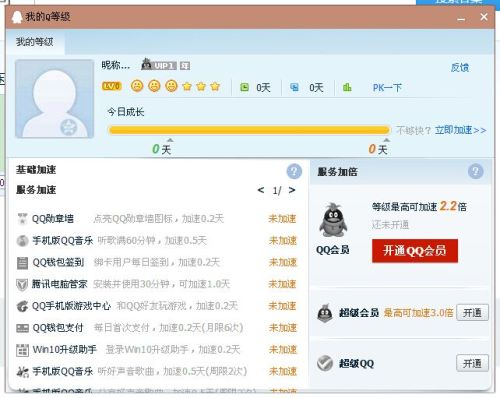
Task: Click the green bar-chart ranking icon
Action: tap(347, 87)
